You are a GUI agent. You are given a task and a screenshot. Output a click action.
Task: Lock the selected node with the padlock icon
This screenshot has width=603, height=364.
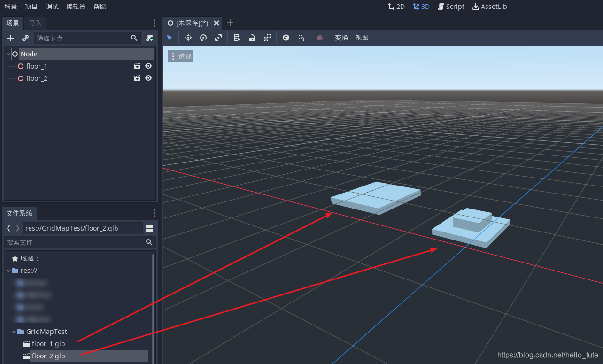coord(252,38)
